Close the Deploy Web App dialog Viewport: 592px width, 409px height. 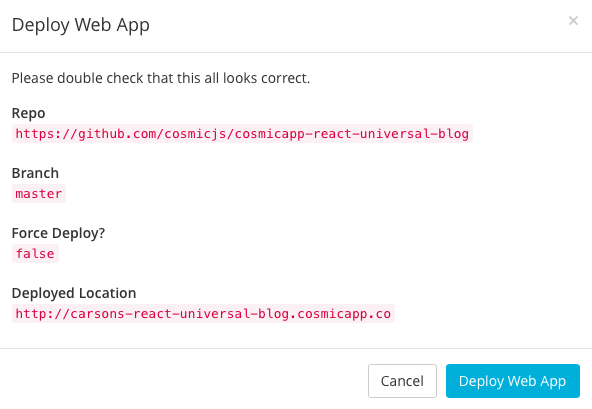pos(573,21)
